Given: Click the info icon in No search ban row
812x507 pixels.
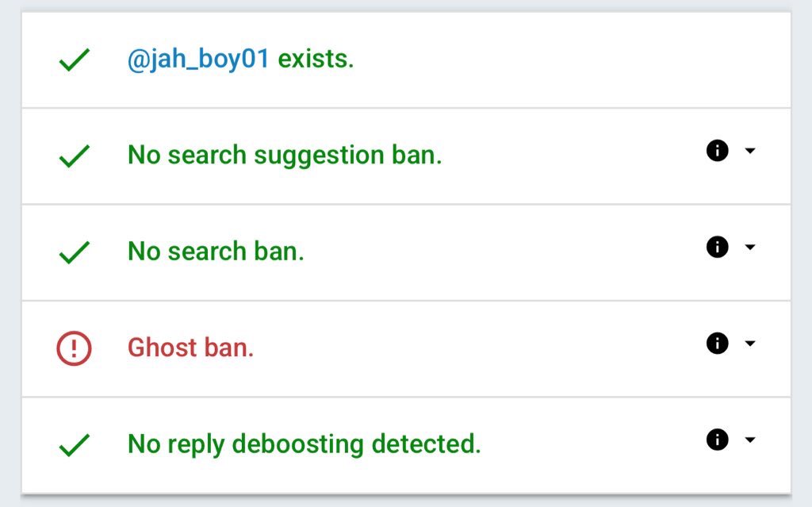Looking at the screenshot, I should [717, 247].
